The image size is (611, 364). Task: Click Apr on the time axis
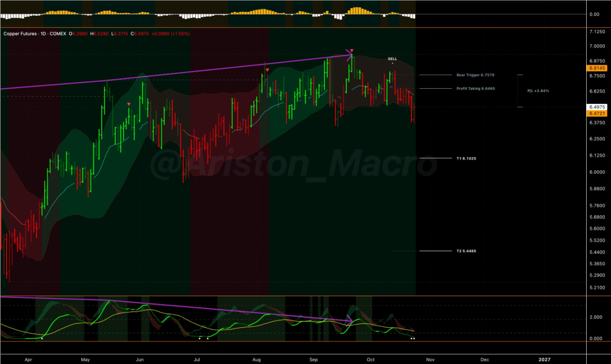[28, 359]
